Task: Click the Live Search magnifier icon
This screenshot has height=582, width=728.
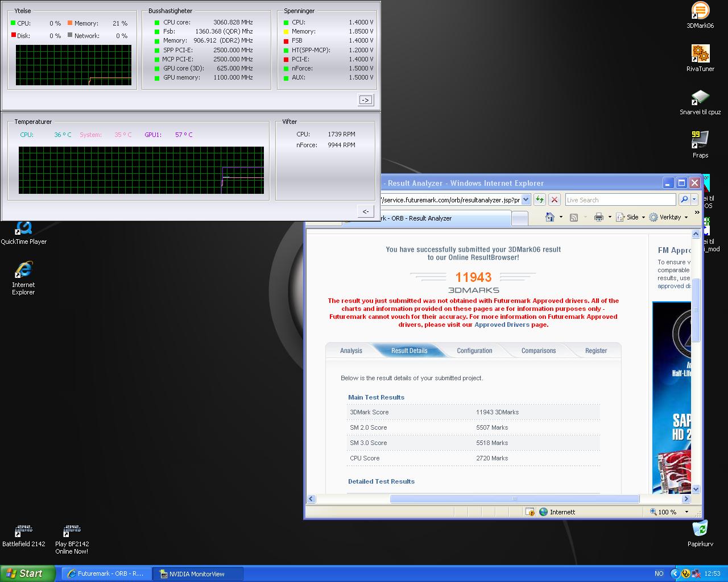Action: [684, 199]
